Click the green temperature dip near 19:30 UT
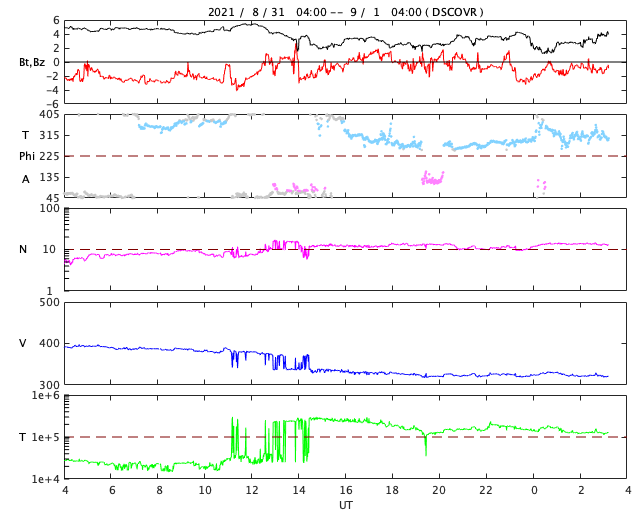Screen dimensions: 640x512 (426, 445)
